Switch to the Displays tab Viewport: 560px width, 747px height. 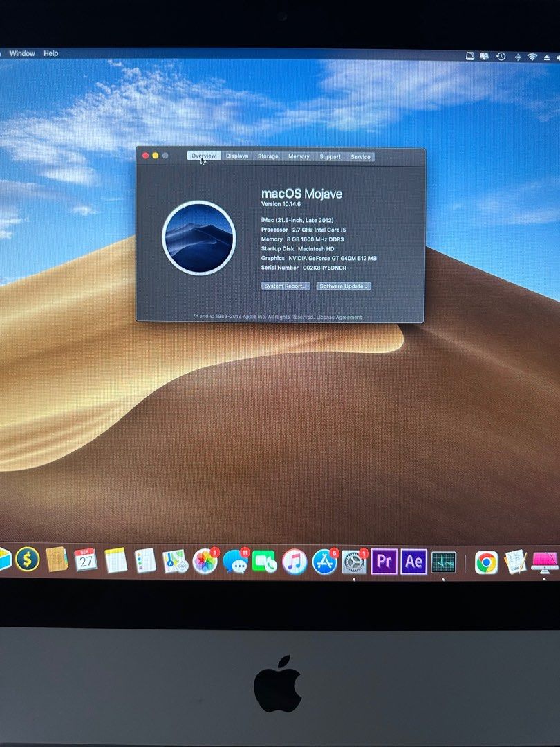(236, 156)
